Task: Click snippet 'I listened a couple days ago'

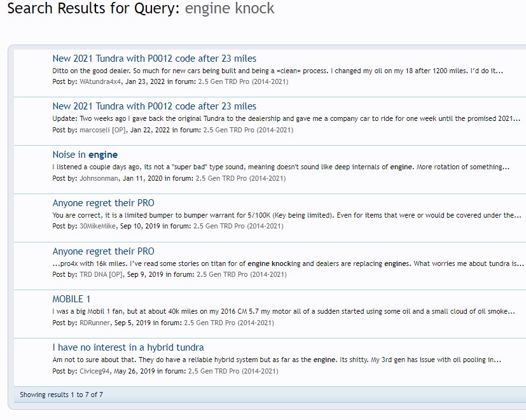Action: (x=280, y=167)
